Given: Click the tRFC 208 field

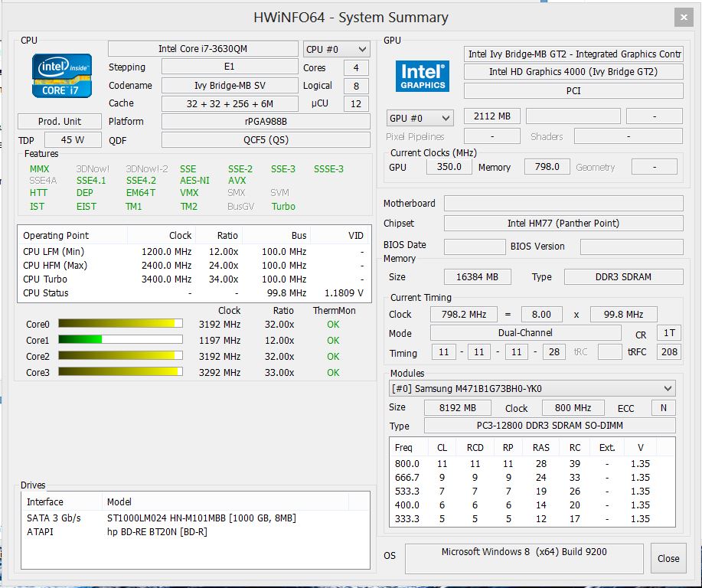Looking at the screenshot, I should click(669, 351).
